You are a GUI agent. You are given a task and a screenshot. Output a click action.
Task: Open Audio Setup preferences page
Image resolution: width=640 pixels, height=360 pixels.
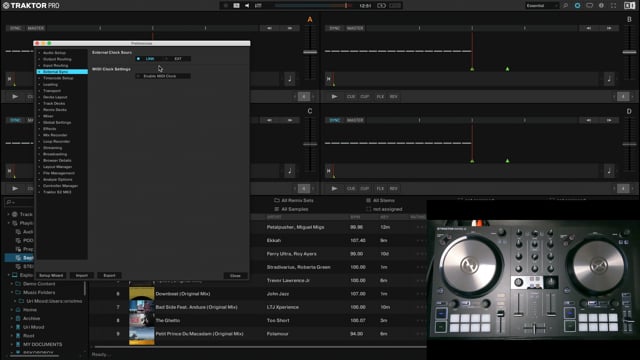click(x=54, y=53)
